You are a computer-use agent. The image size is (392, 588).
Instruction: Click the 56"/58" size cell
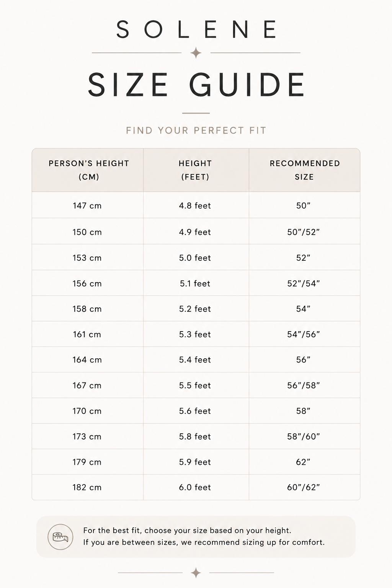coord(305,385)
